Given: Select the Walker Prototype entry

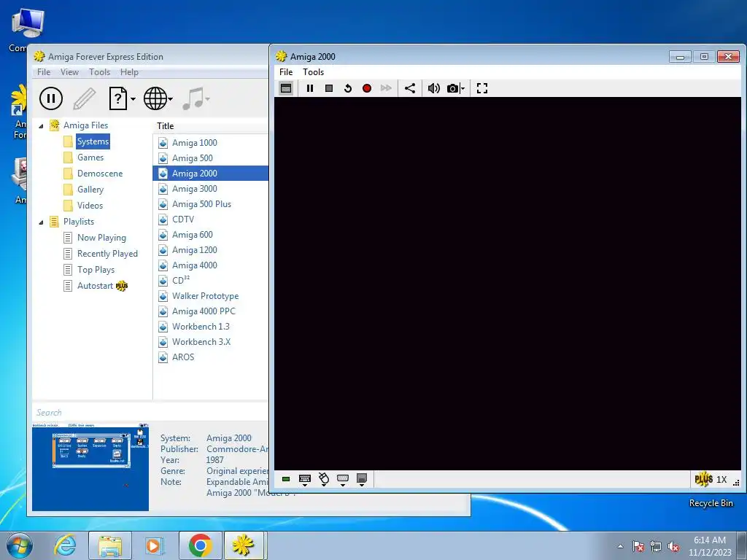Looking at the screenshot, I should click(x=211, y=296).
